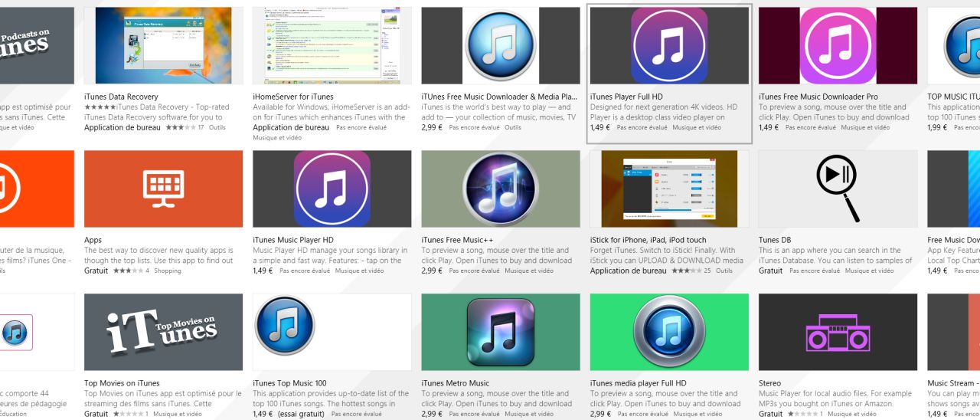Click the 'iTunes Music Player HD' title
980x420 pixels.
[x=293, y=240]
